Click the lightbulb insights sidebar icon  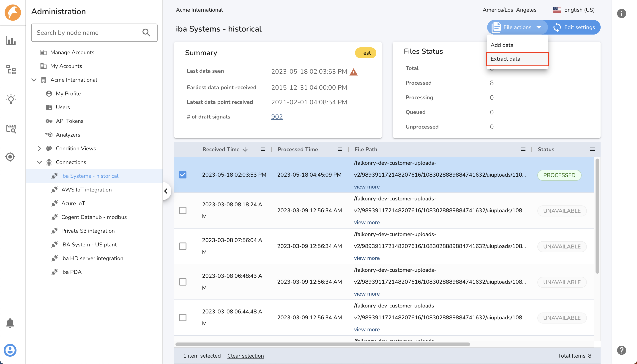pyautogui.click(x=11, y=99)
